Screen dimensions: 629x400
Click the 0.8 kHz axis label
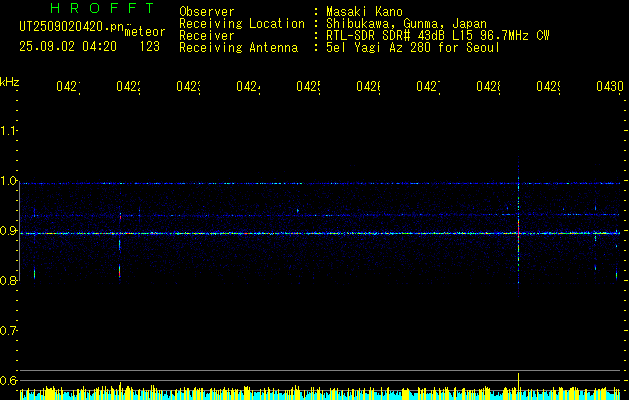click(8, 280)
